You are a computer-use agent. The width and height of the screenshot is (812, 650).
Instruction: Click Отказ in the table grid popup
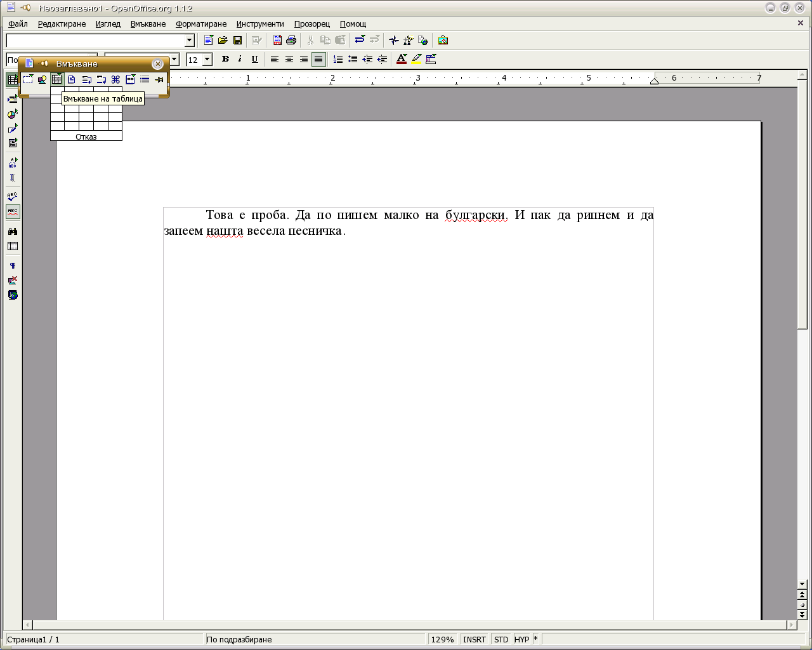86,136
